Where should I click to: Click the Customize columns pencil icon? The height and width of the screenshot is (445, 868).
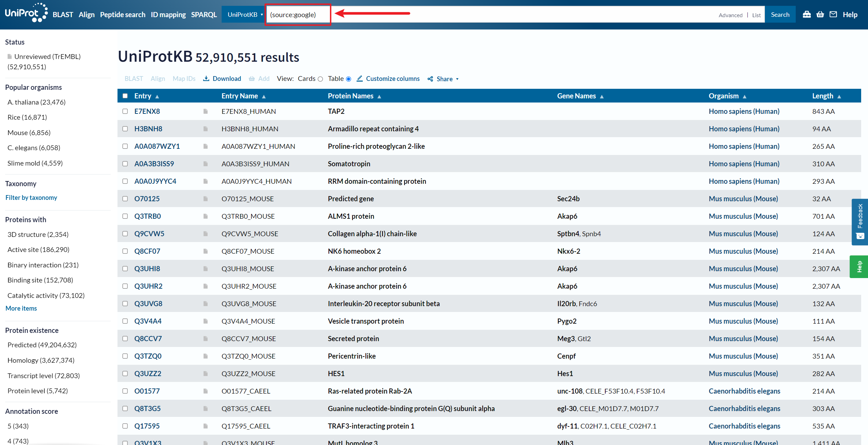click(359, 79)
